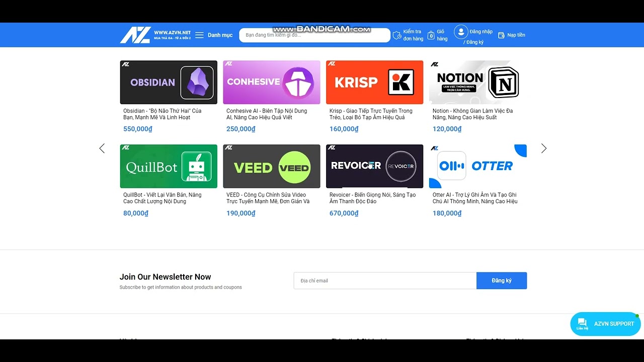644x362 pixels.
Task: Click the Revoicer product title text
Action: tap(373, 198)
